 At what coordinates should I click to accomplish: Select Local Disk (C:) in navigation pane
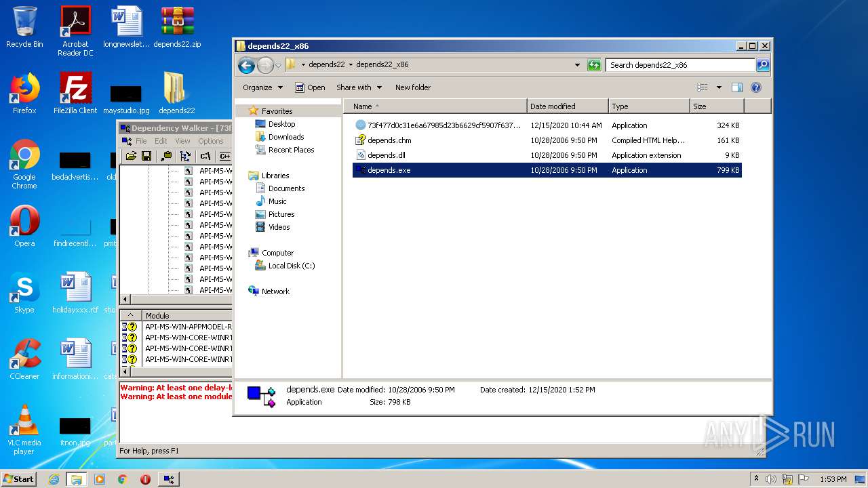[x=291, y=266]
